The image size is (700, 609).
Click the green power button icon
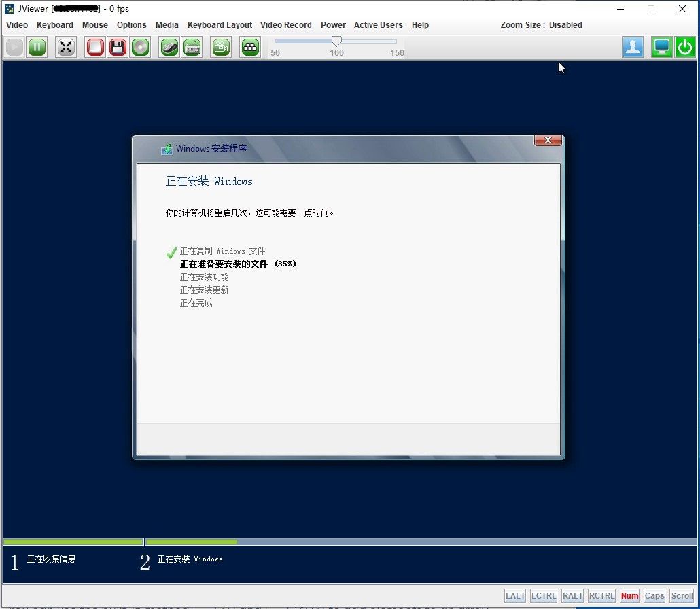coord(685,48)
